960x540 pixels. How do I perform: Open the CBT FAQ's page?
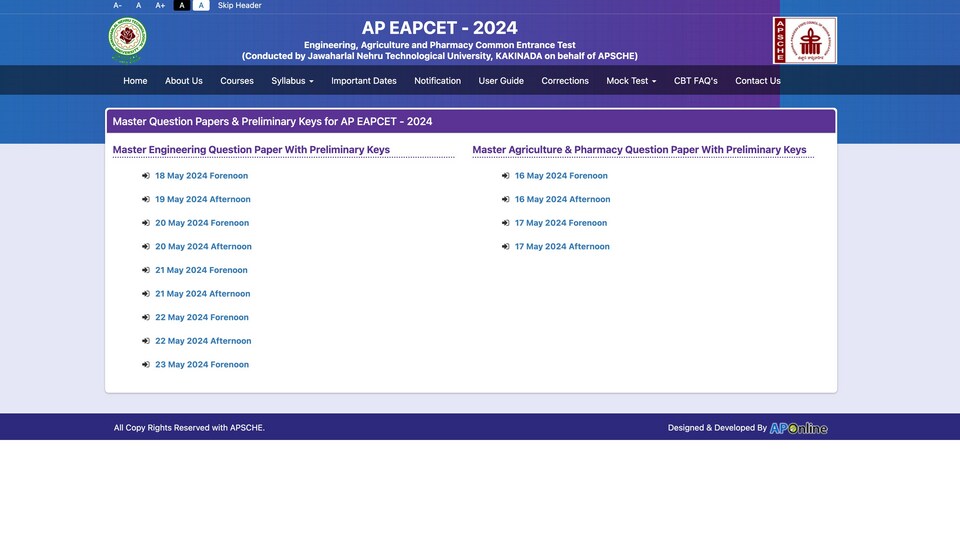[x=696, y=81]
